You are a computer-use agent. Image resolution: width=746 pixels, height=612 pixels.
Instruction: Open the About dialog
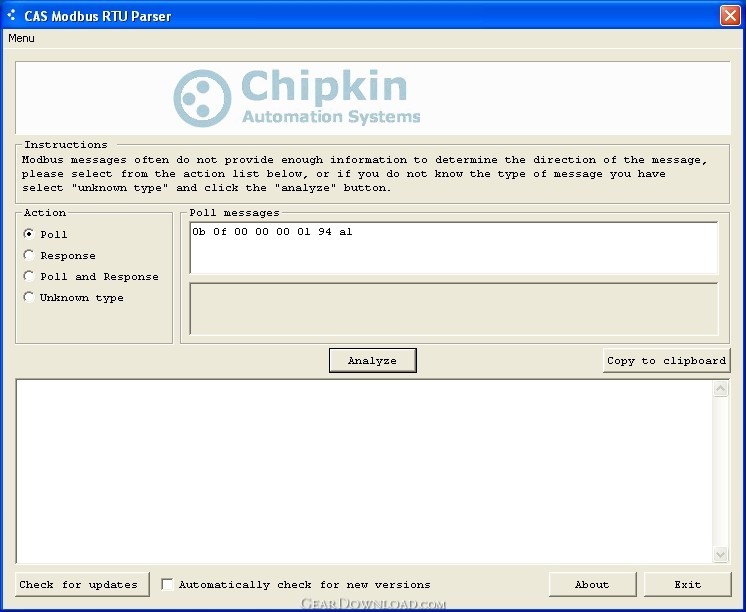592,584
